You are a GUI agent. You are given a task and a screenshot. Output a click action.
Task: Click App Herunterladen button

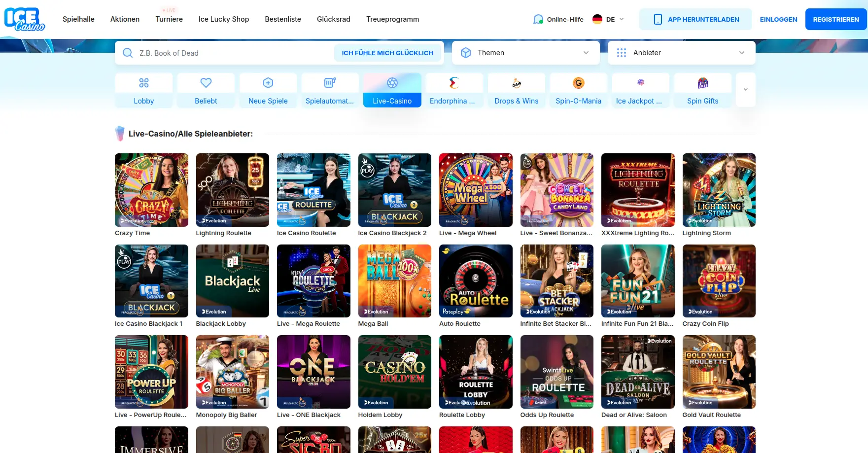[695, 19]
